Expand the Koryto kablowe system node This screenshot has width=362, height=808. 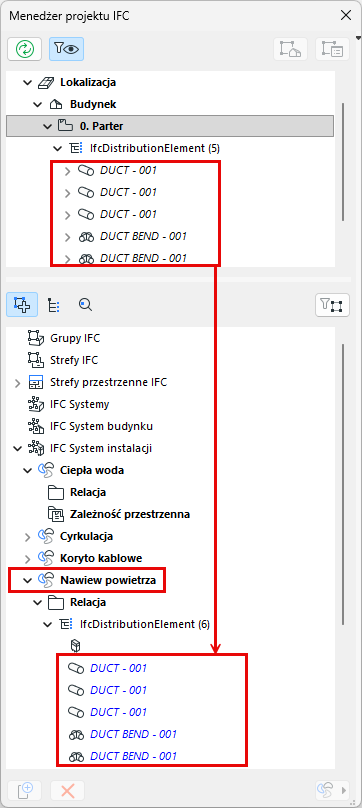coord(27,558)
